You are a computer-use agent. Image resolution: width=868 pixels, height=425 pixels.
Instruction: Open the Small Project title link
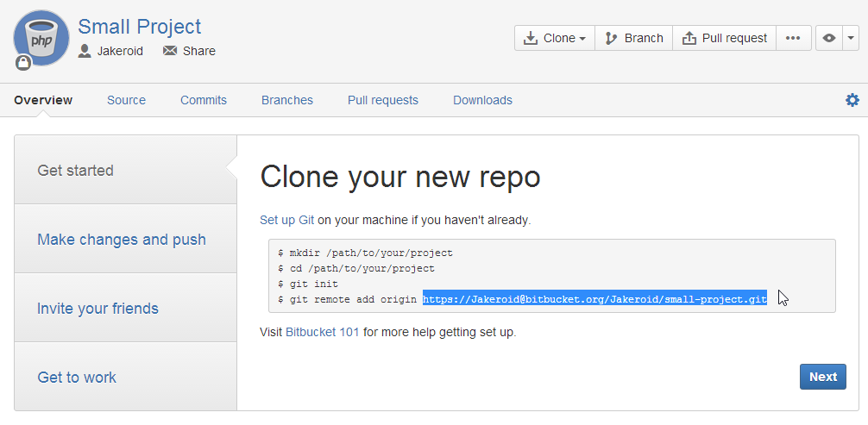(140, 27)
